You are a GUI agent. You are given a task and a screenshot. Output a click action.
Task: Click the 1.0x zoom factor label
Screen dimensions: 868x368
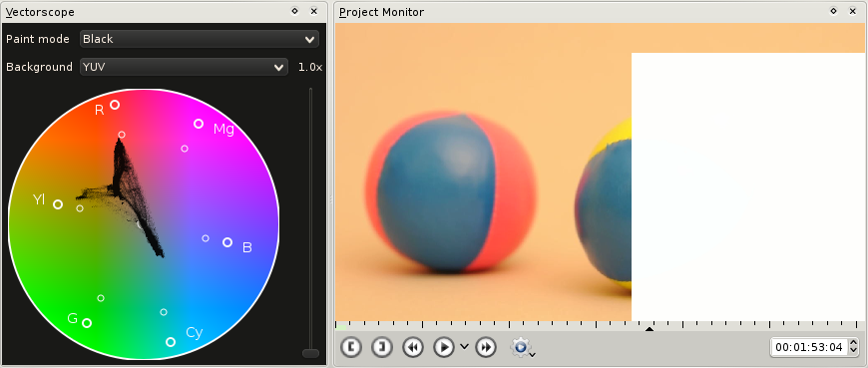point(310,67)
